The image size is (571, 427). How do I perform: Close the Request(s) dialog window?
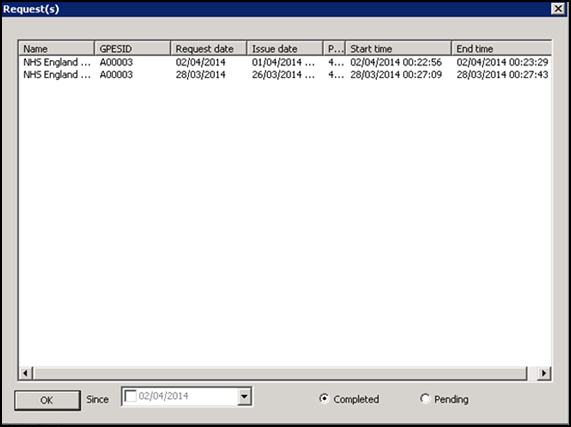click(x=558, y=8)
